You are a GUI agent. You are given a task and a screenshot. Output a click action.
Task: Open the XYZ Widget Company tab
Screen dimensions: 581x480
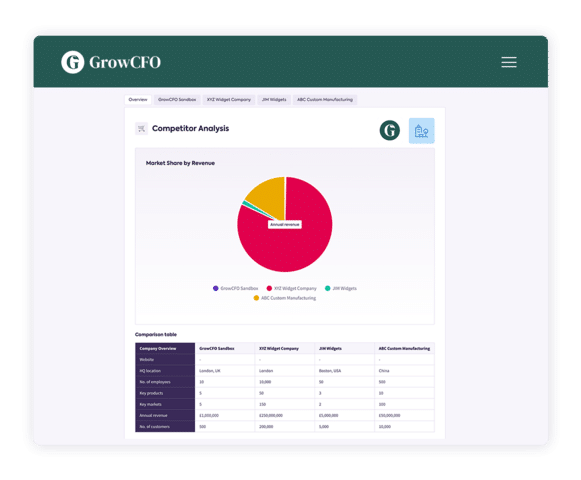pyautogui.click(x=229, y=100)
